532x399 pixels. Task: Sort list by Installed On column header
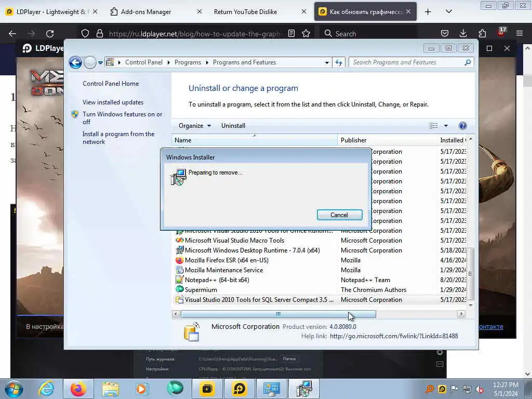click(x=452, y=140)
